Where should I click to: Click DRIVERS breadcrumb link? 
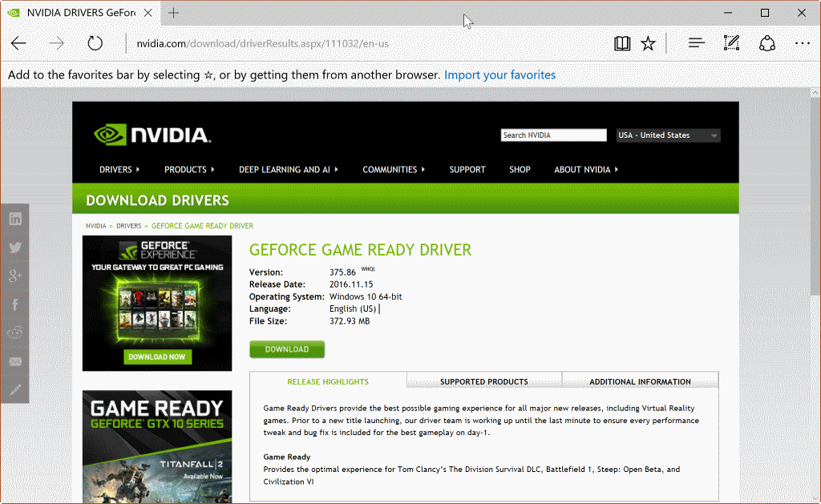(129, 226)
